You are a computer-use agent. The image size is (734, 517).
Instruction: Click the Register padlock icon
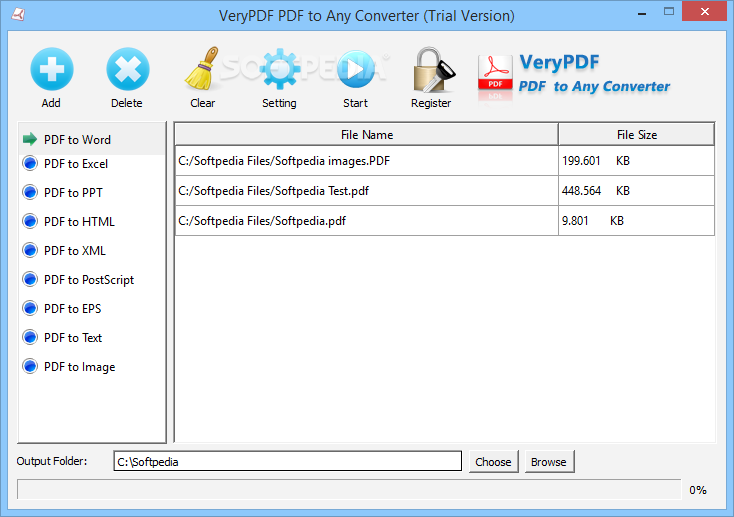[433, 69]
